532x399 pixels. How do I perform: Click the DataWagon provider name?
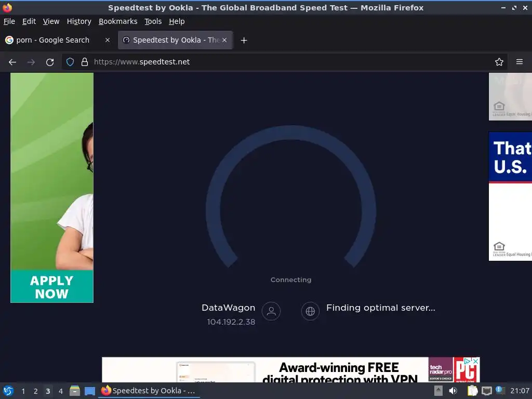[x=229, y=308]
